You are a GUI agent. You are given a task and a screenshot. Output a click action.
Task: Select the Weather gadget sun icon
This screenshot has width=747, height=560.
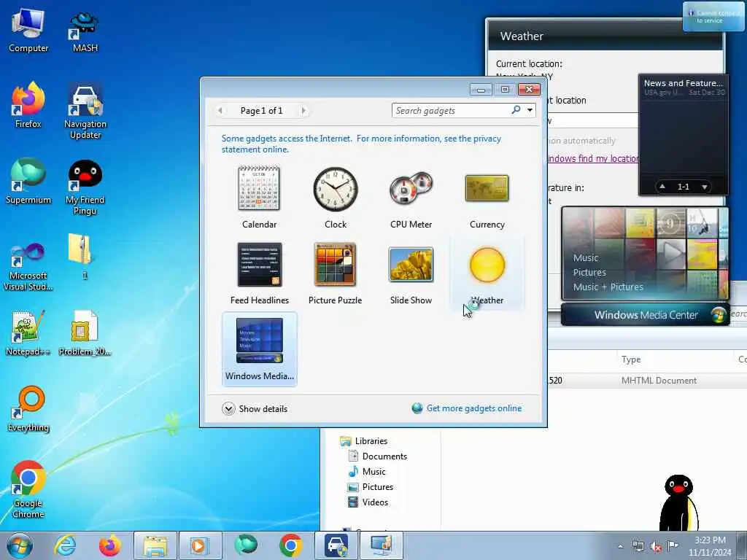point(487,265)
